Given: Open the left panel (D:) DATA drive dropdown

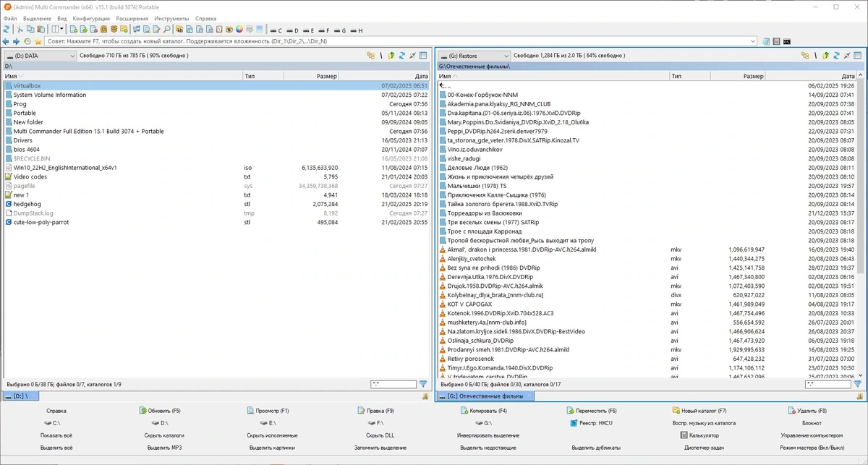Looking at the screenshot, I should (40, 55).
